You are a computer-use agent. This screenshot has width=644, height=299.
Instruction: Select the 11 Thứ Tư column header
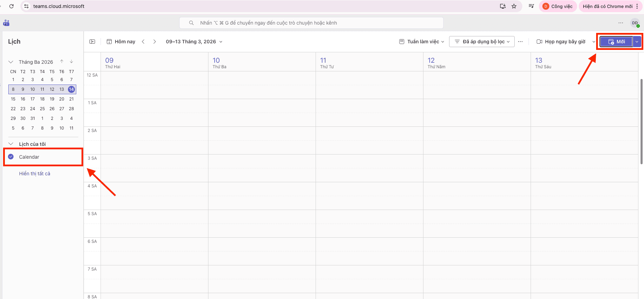[369, 62]
